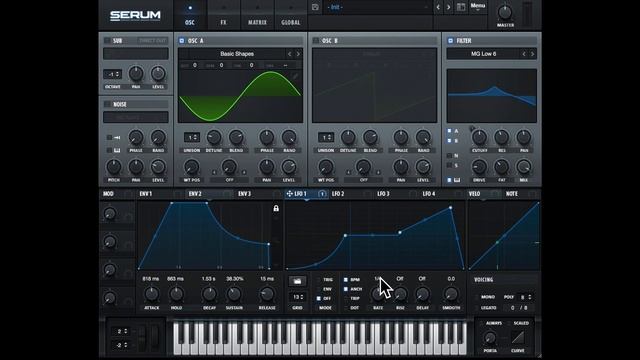Open the LFO shape folder icon
640x360 pixels.
pos(297,281)
